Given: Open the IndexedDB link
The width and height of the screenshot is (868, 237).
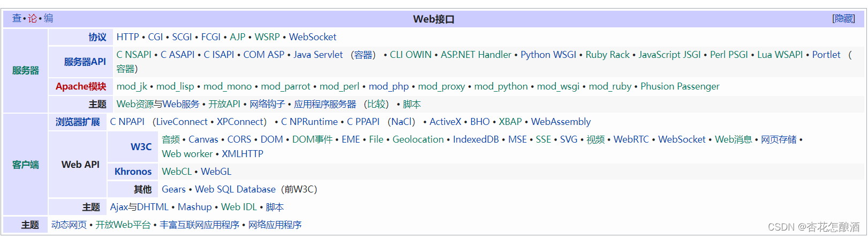Looking at the screenshot, I should [x=476, y=139].
